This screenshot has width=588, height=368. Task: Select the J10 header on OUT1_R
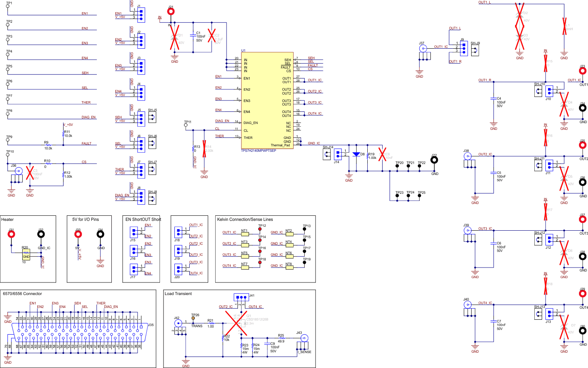tap(549, 91)
